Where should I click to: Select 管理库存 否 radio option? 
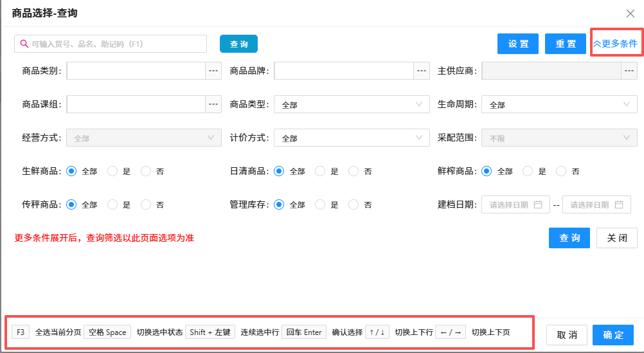[353, 204]
